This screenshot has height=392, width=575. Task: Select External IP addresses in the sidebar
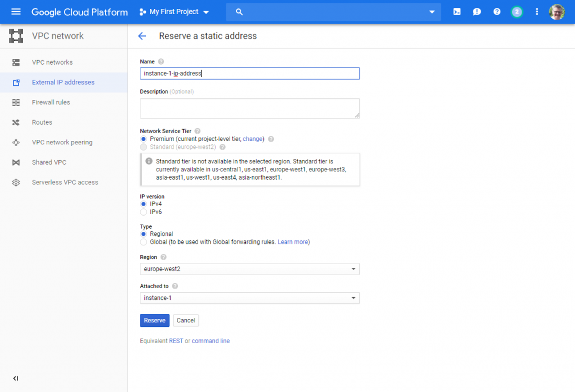point(64,83)
